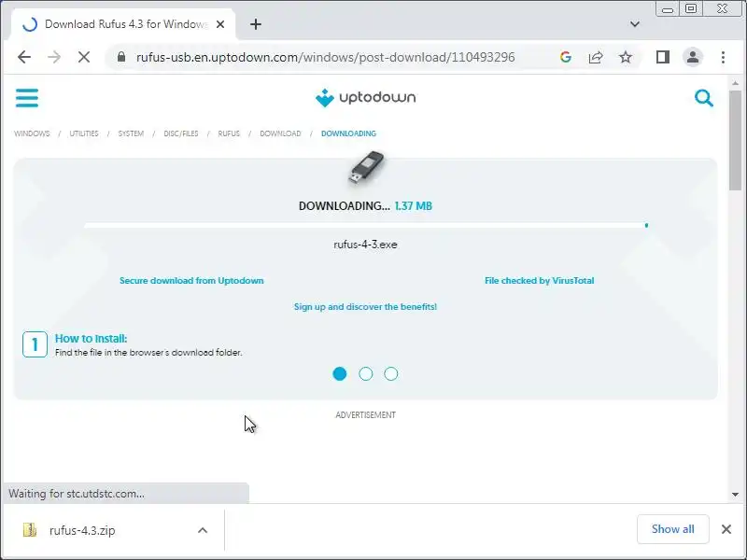Click the padlock site info icon
This screenshot has height=560, width=747.
(x=121, y=57)
